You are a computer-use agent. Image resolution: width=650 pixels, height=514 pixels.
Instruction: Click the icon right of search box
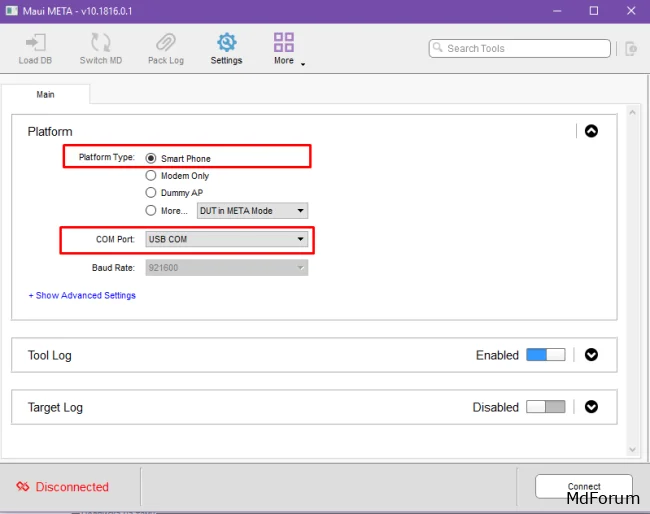pyautogui.click(x=631, y=48)
